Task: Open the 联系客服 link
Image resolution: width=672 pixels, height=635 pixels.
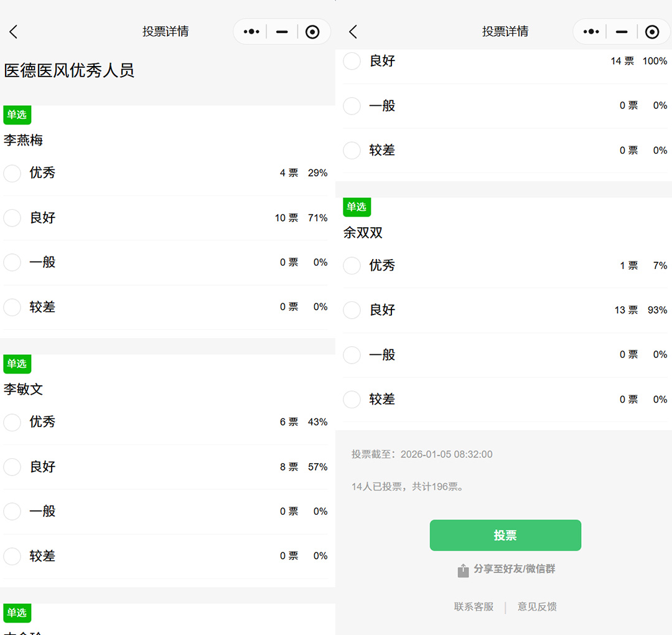Action: [474, 607]
